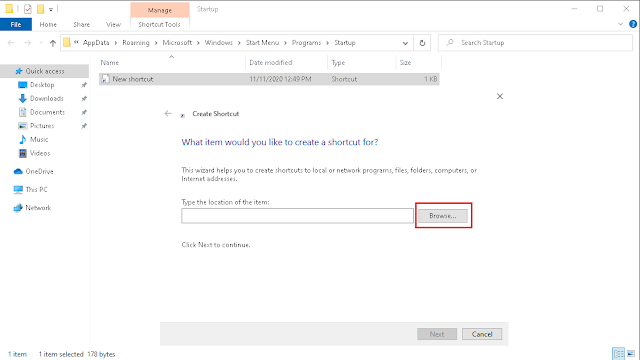
Task: Go back using the wizard back arrow
Action: coord(168,113)
